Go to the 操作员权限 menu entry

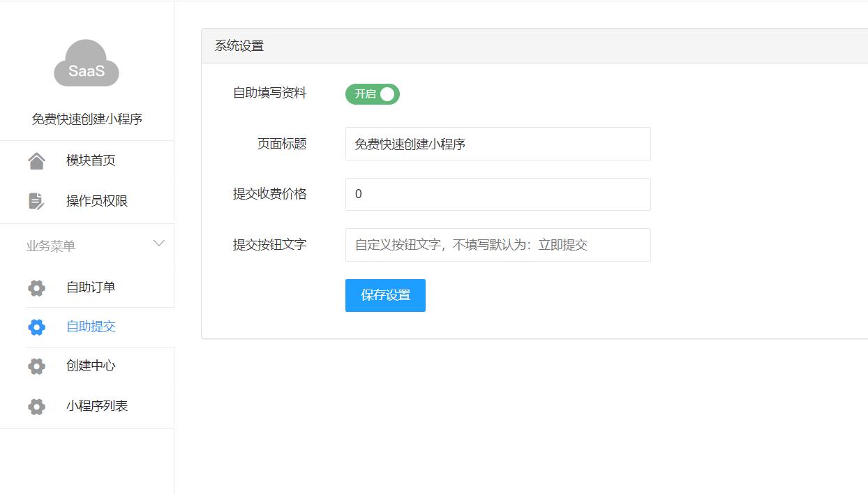[x=97, y=201]
